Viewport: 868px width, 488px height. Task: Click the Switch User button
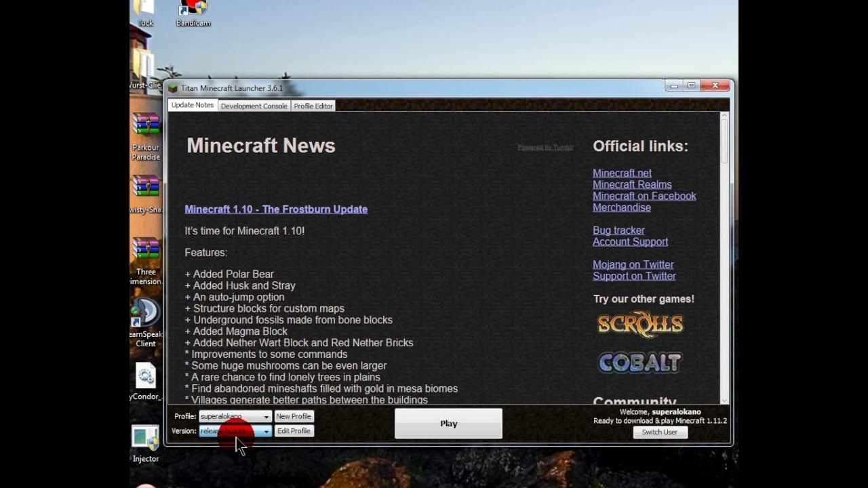click(660, 432)
